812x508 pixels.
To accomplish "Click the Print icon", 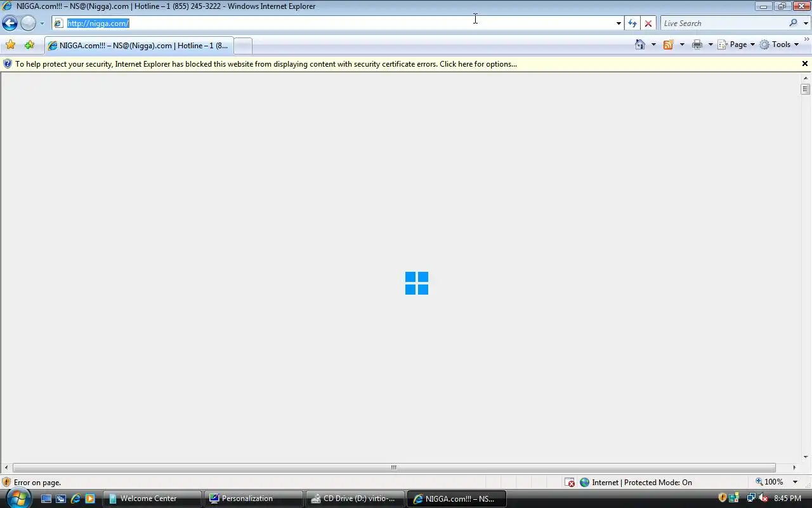I will (697, 44).
